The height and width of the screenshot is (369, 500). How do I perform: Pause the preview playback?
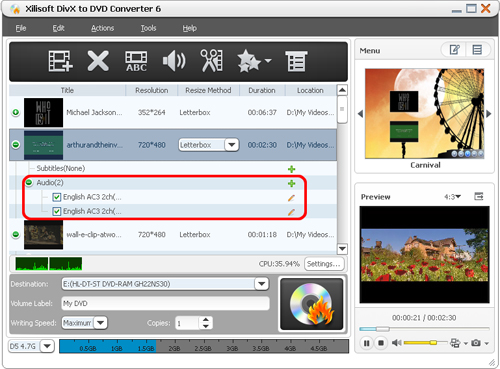click(x=366, y=343)
